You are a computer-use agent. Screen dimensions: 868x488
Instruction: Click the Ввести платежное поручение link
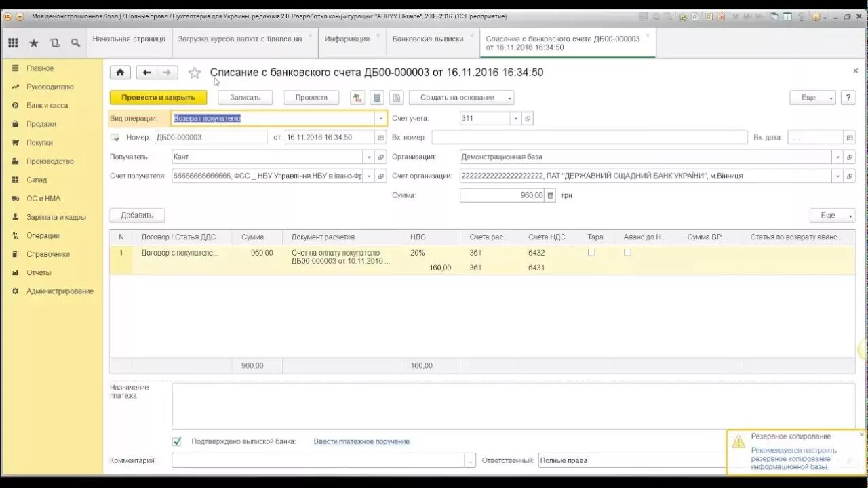(x=361, y=441)
